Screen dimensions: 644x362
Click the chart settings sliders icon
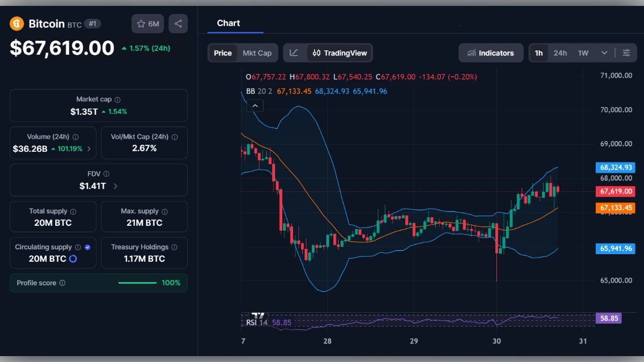(626, 53)
